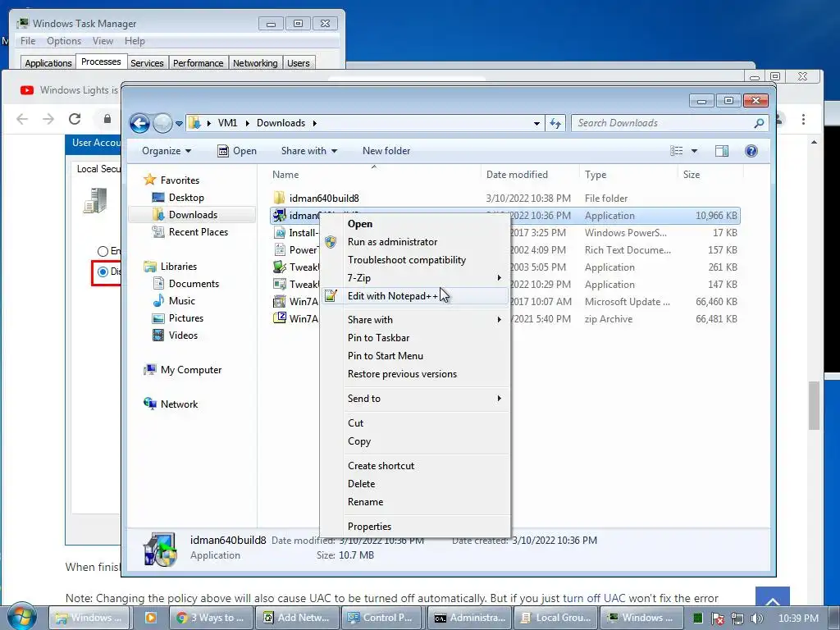
Task: Click the refresh icon next to address bar
Action: click(555, 123)
